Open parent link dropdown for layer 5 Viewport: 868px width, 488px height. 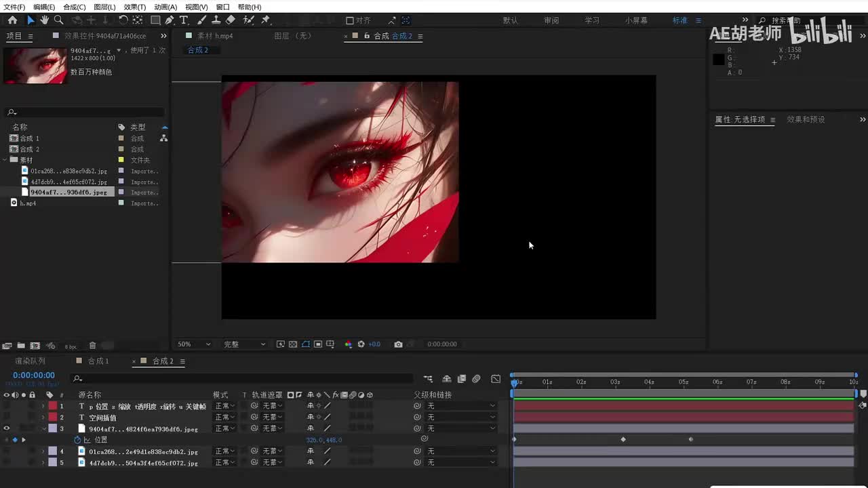point(461,463)
